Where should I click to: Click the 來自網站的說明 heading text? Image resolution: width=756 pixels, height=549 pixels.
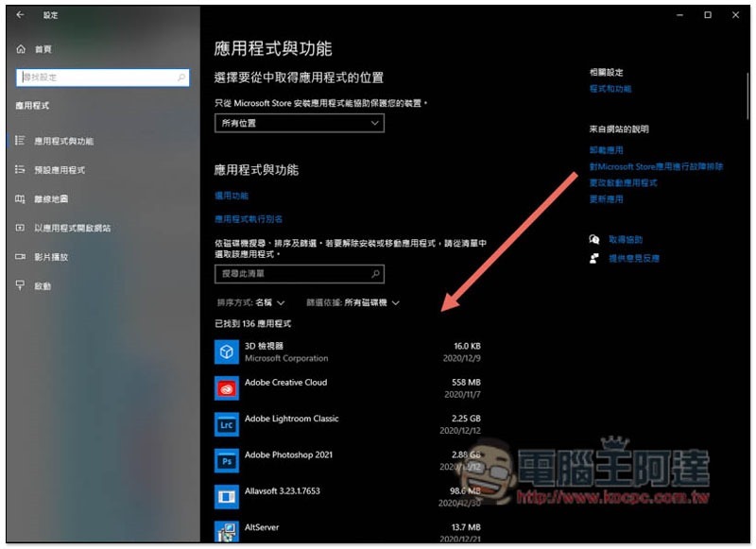click(x=619, y=129)
